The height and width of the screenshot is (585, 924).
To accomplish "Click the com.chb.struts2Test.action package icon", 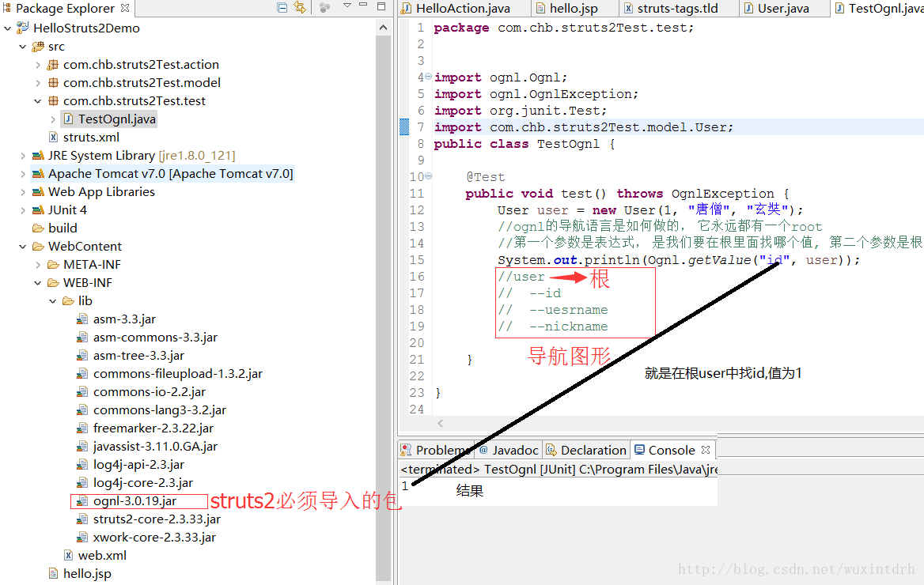I will pos(53,65).
